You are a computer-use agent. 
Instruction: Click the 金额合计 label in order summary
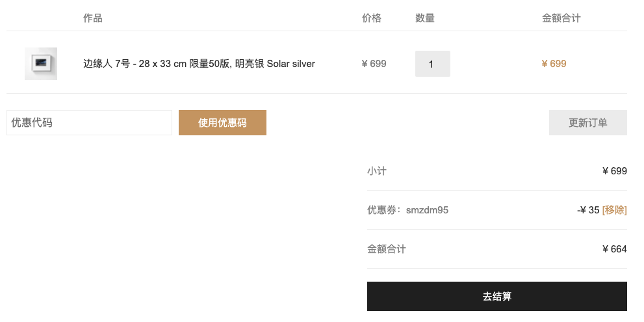click(x=387, y=249)
